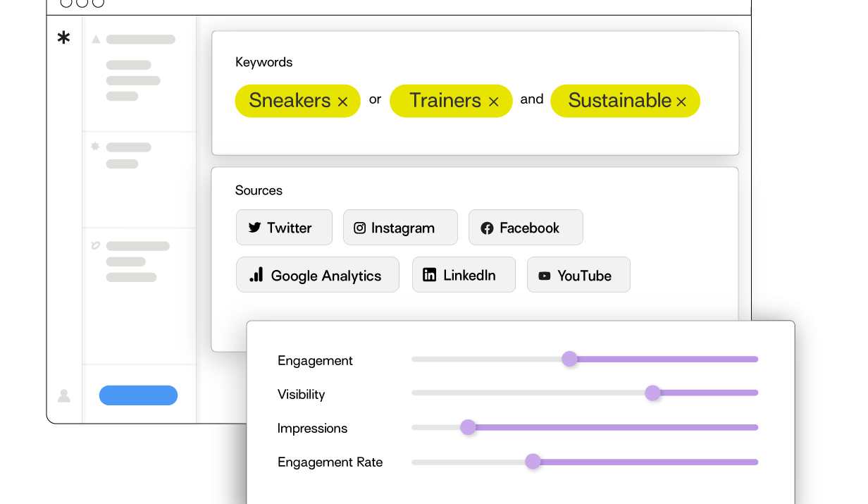
Task: Click the user profile icon in sidebar
Action: tap(64, 396)
